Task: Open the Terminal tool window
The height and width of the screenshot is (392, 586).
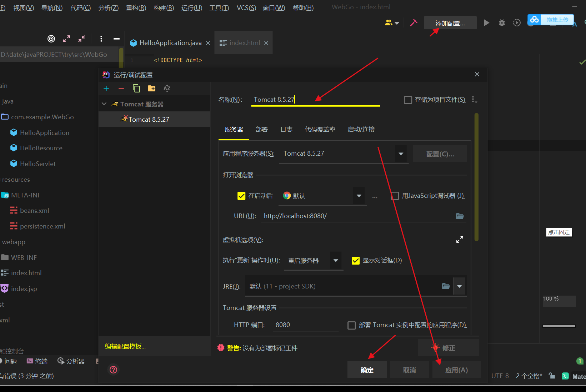Action: 37,361
